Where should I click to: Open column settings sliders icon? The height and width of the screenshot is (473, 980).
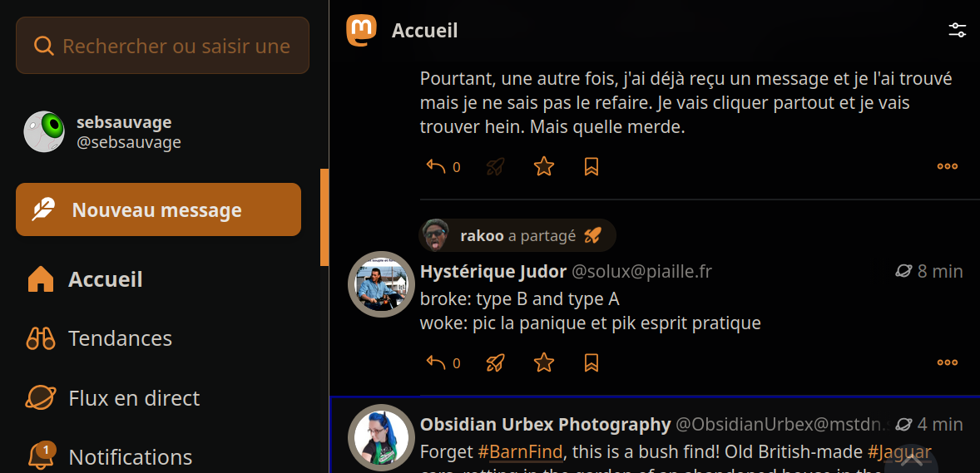(x=958, y=31)
